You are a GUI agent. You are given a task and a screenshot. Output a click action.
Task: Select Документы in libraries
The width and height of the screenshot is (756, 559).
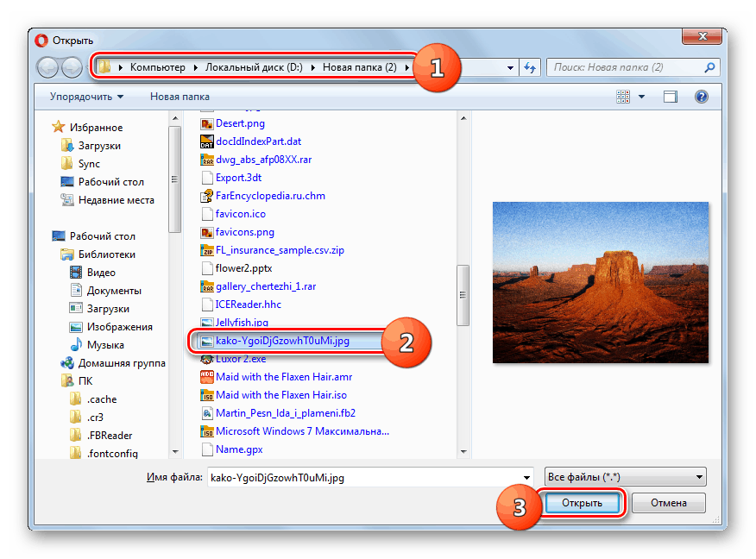pyautogui.click(x=114, y=291)
